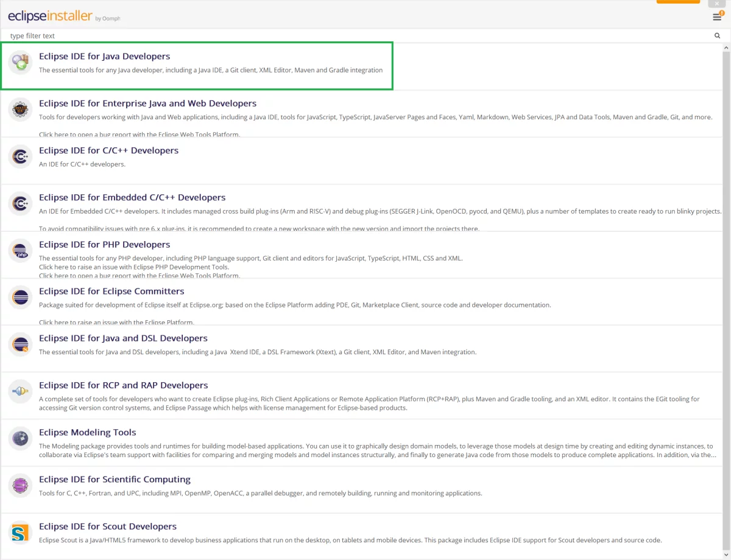Image resolution: width=731 pixels, height=560 pixels.
Task: Click the RCP and RAP Developers icon
Action: pyautogui.click(x=20, y=391)
